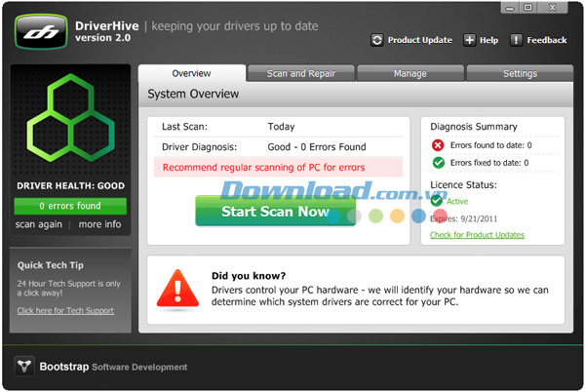Maximize the DriverHive window
This screenshot has height=392, width=585.
pos(528,8)
